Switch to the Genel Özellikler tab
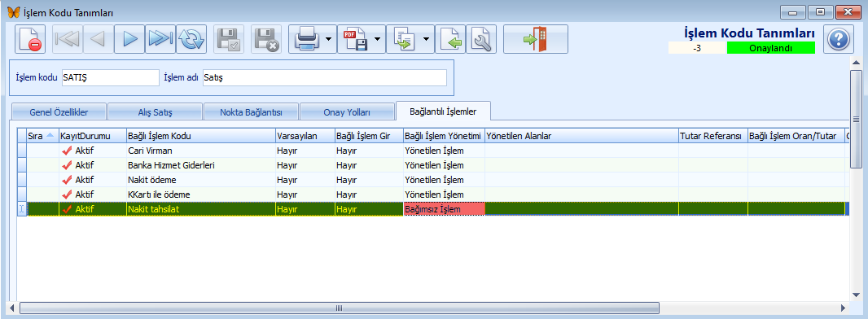The width and height of the screenshot is (868, 319). [59, 112]
